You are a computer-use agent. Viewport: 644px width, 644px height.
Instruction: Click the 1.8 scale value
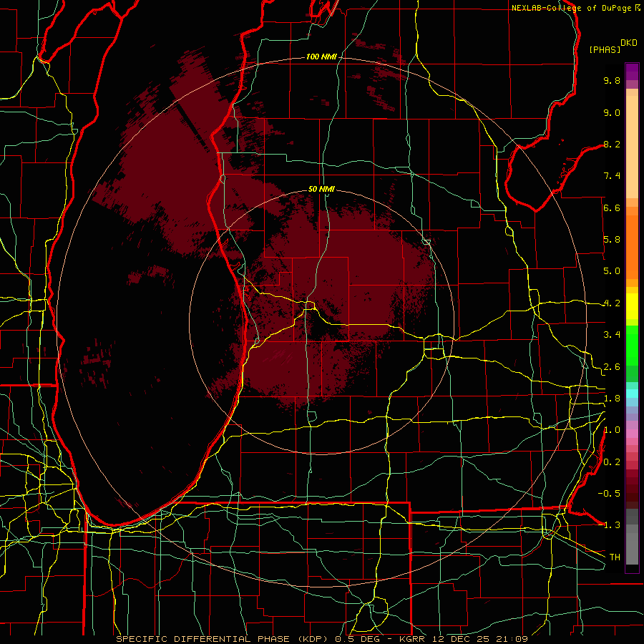coord(612,399)
